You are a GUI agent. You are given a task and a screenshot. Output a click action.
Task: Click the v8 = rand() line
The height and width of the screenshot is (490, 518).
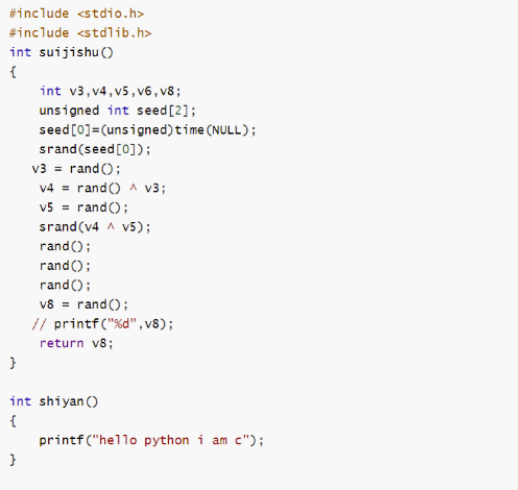pyautogui.click(x=84, y=304)
